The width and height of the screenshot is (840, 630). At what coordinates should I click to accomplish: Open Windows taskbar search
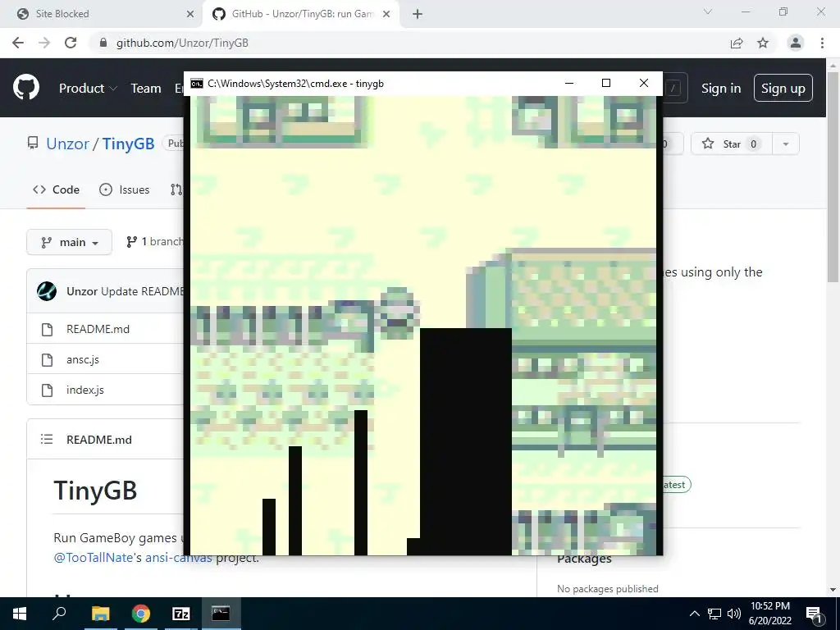pyautogui.click(x=59, y=614)
